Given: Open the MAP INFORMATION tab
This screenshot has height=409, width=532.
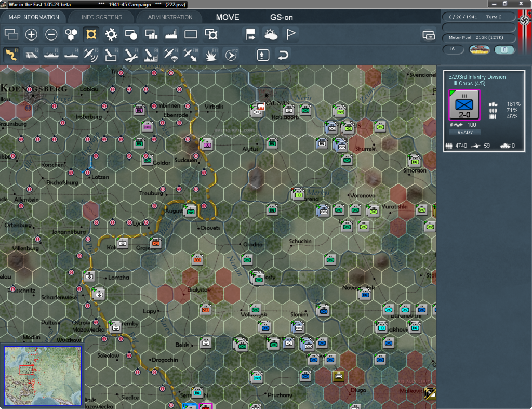Looking at the screenshot, I should tap(34, 17).
